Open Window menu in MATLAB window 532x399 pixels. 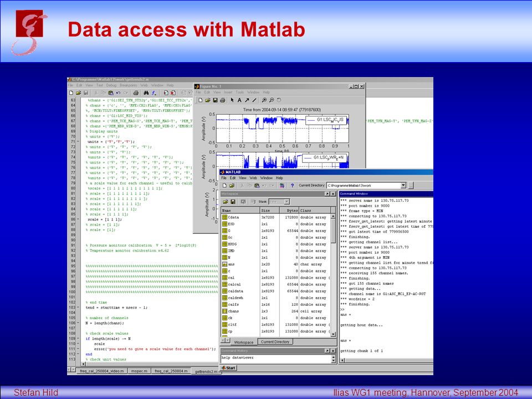pyautogui.click(x=267, y=178)
